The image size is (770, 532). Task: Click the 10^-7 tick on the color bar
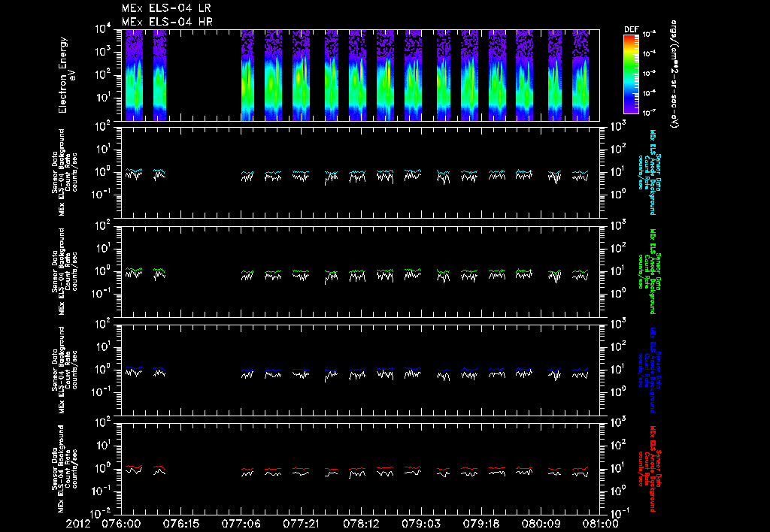[650, 113]
